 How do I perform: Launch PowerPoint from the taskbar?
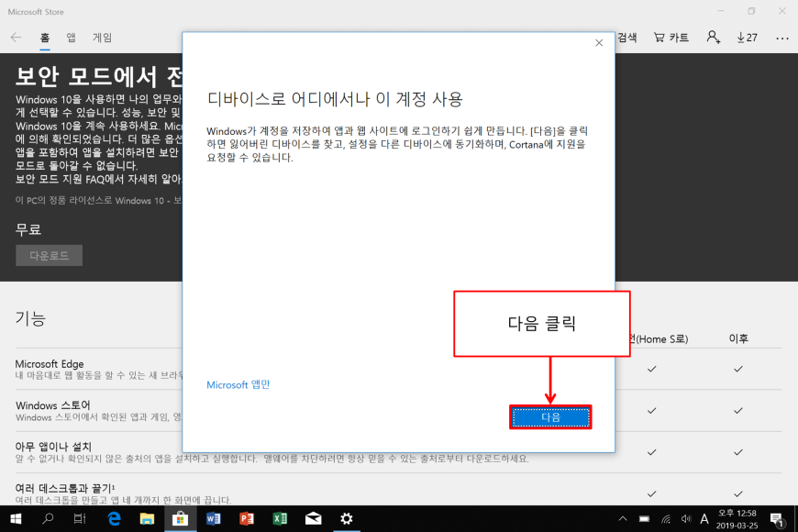247,519
